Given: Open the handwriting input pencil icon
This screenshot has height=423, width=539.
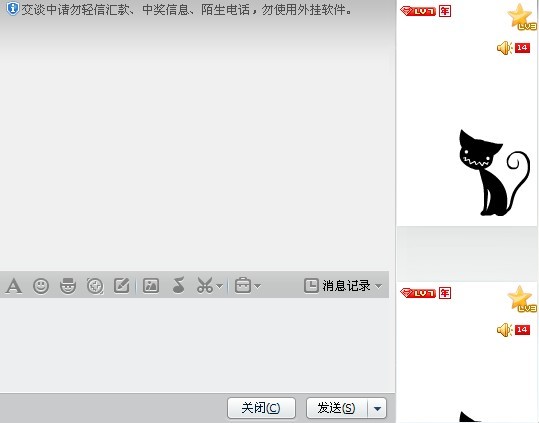Looking at the screenshot, I should [122, 286].
